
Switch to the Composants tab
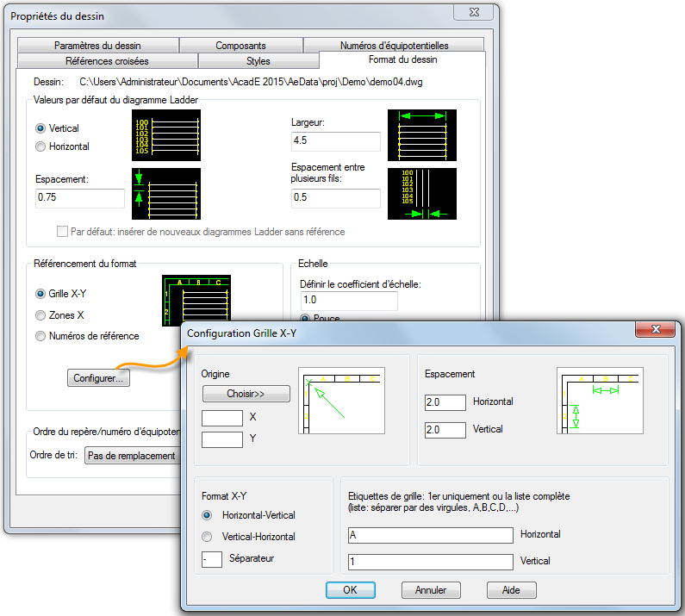coord(240,46)
